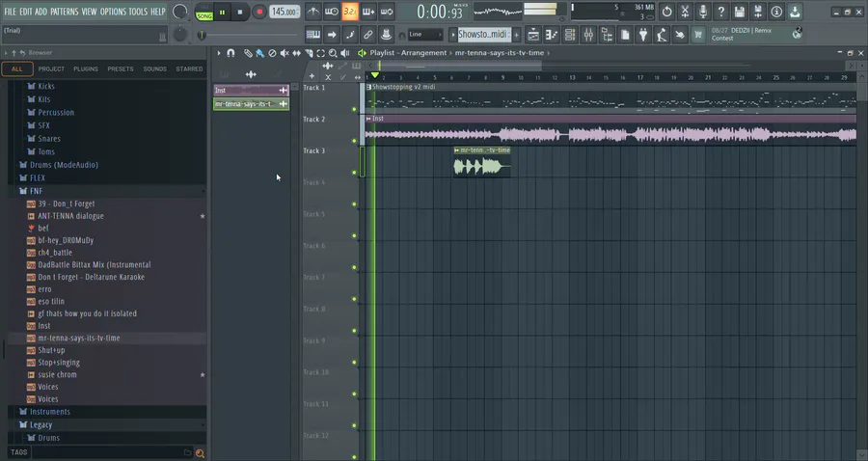868x461 pixels.
Task: Adjust the main volume knob
Action: pos(180,11)
